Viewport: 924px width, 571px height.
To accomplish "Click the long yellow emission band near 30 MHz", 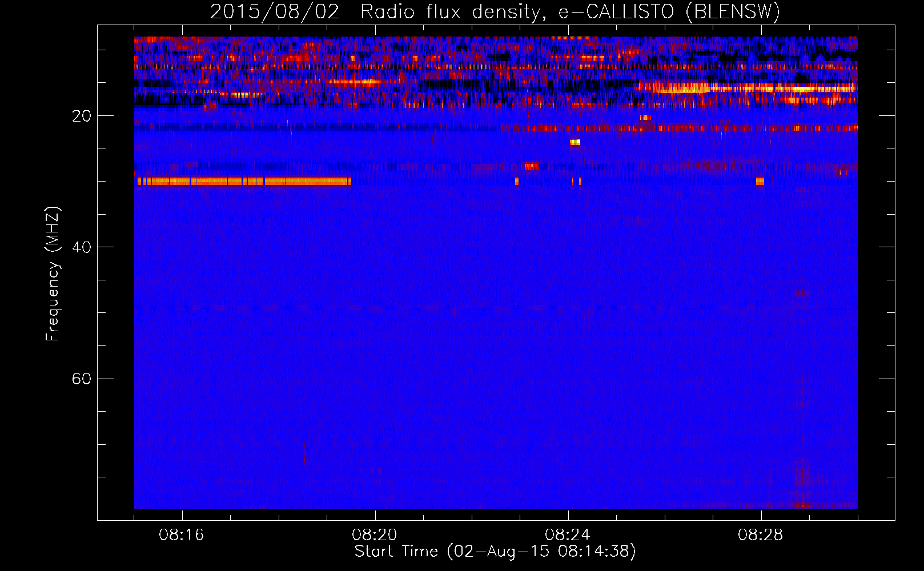I will [244, 182].
